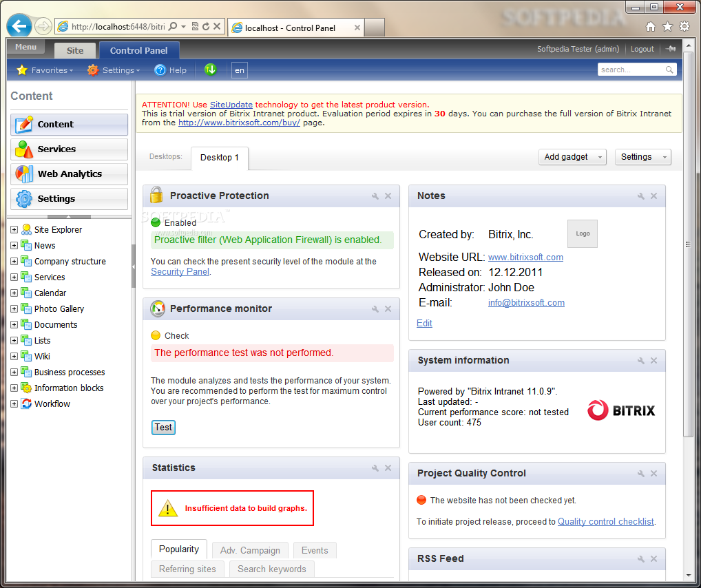Open RSS Feed gadget wrench settings
Viewport: 701px width, 588px height.
click(640, 559)
